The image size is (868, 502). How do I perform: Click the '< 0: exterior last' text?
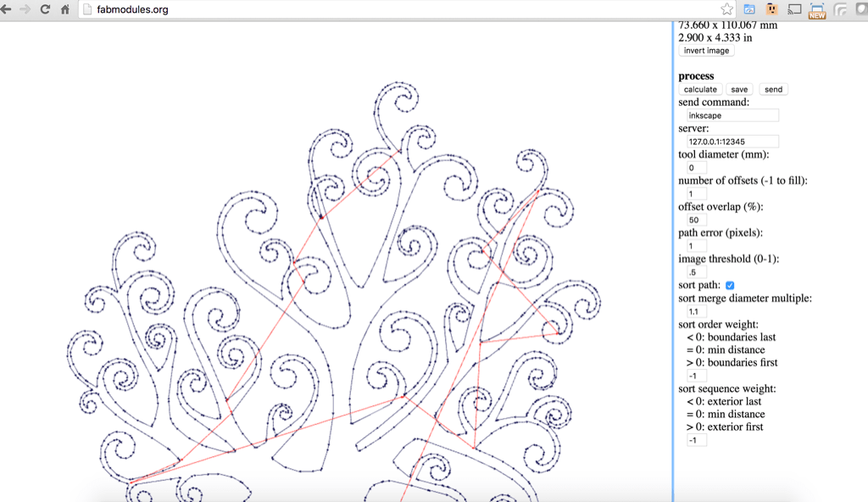tap(724, 401)
